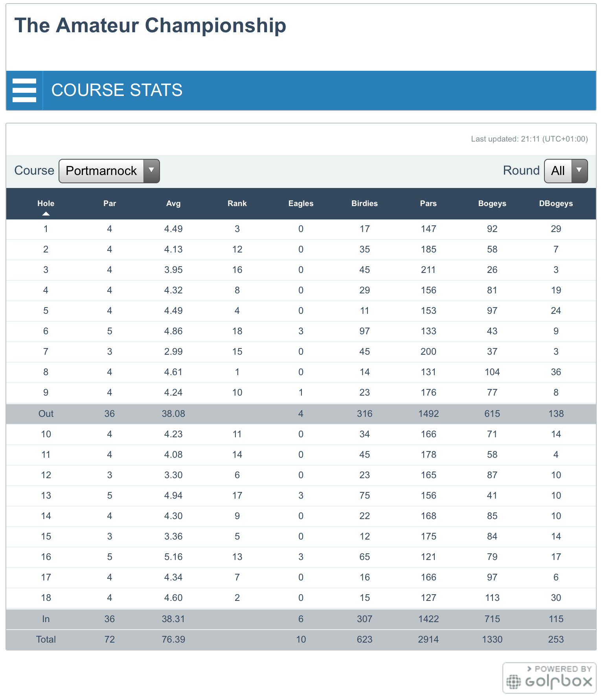
Task: Sort table by Par column
Action: (110, 203)
